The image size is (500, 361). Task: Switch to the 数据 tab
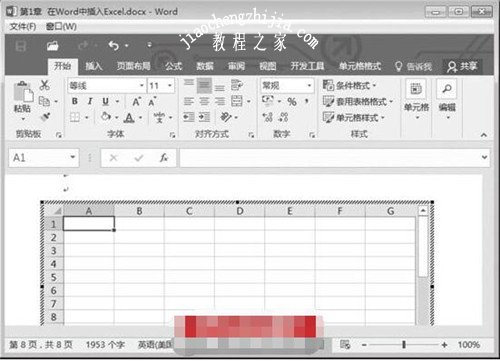click(205, 66)
